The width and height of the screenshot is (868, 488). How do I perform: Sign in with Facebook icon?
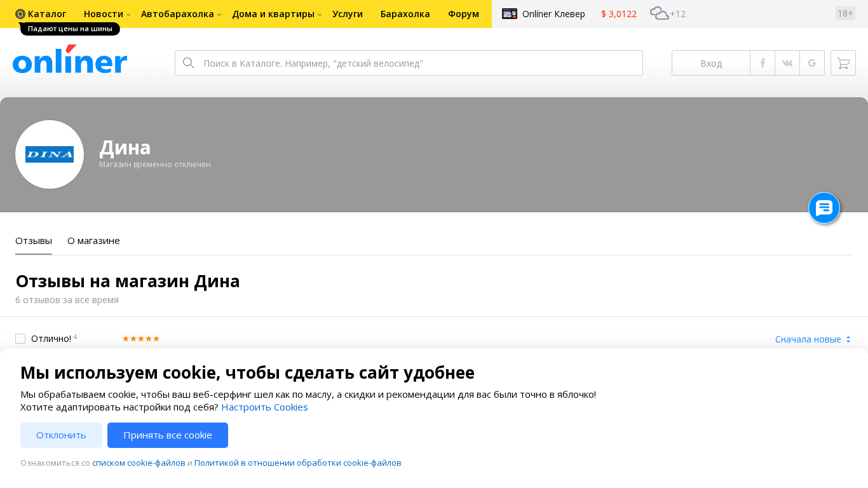click(x=763, y=63)
